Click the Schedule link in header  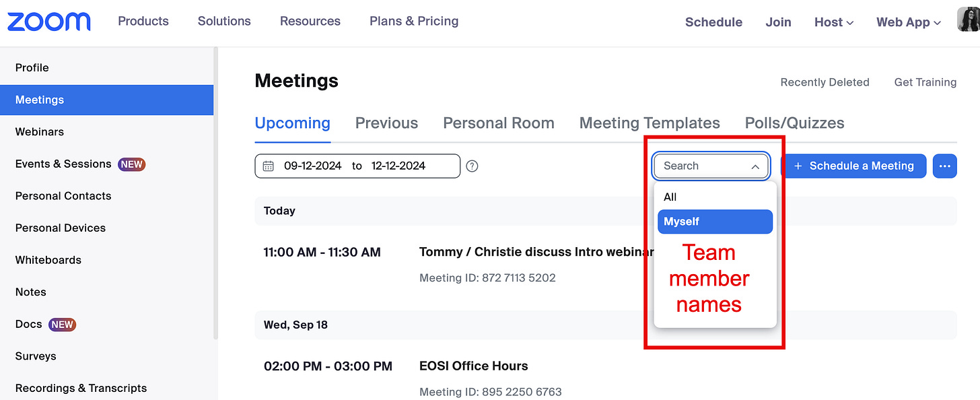[x=713, y=22]
